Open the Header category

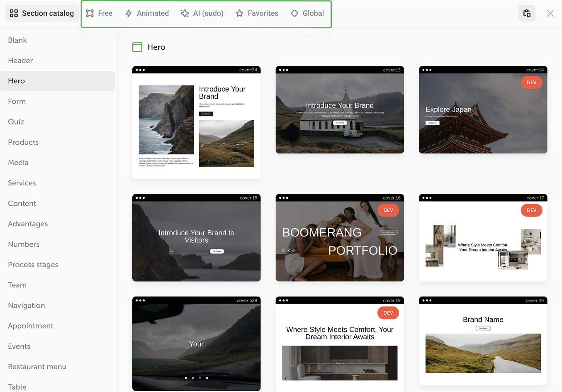tap(20, 61)
